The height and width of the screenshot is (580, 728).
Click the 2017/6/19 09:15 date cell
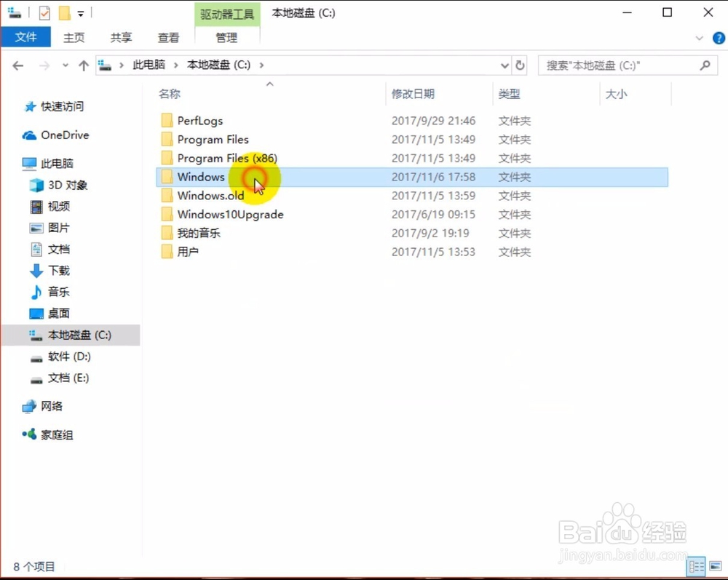[x=433, y=215]
